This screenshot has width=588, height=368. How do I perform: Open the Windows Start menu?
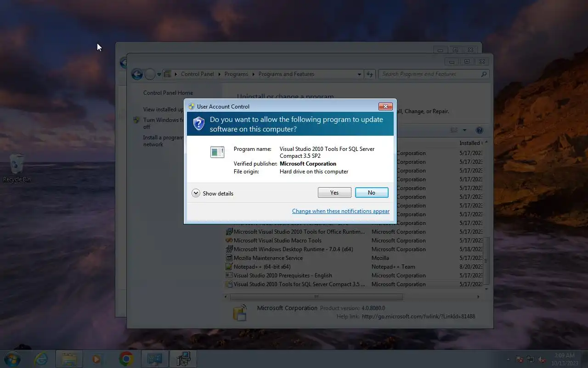pos(12,359)
